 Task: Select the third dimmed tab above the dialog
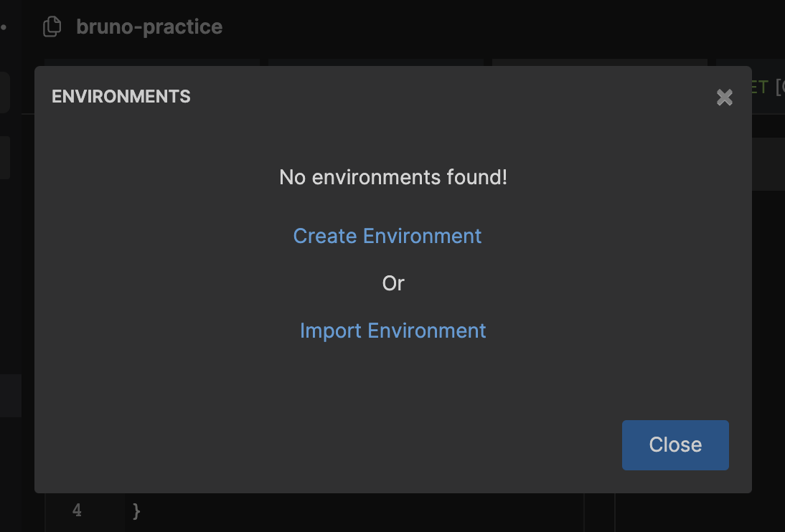point(600,62)
